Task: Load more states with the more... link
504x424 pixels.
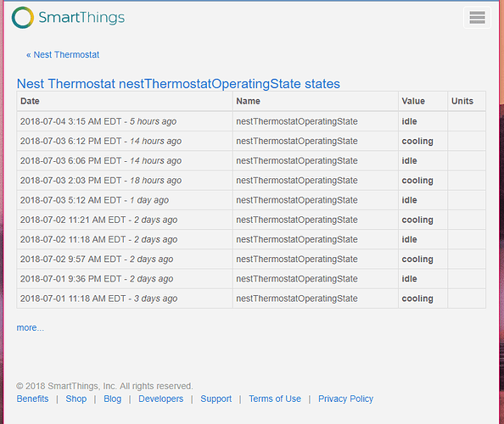Action: point(31,327)
